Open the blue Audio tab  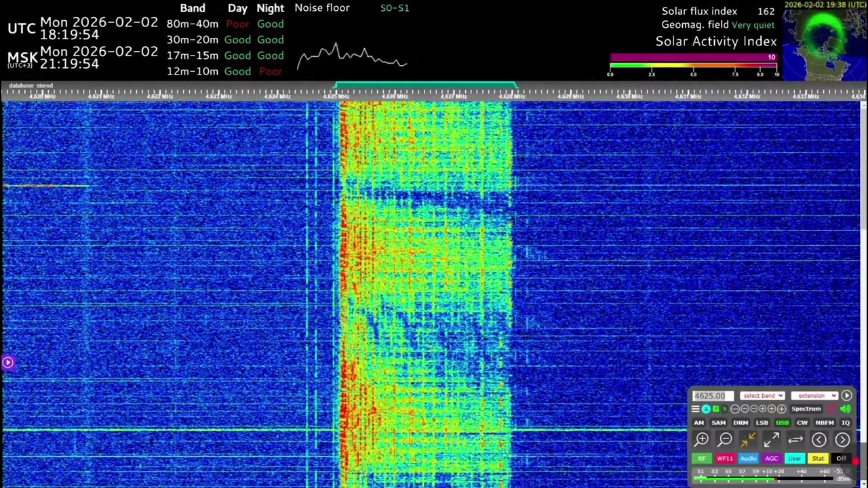click(x=749, y=459)
